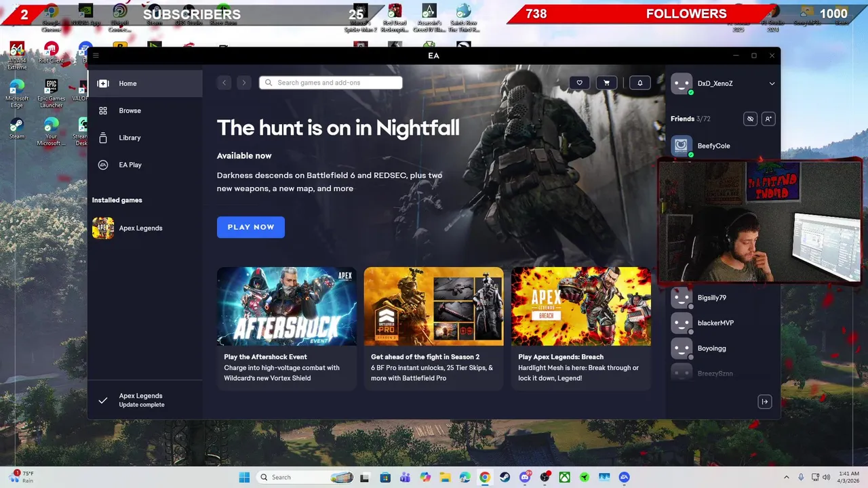This screenshot has width=868, height=488.
Task: Click the DxD_XenoZ profile avatar
Action: pos(682,83)
